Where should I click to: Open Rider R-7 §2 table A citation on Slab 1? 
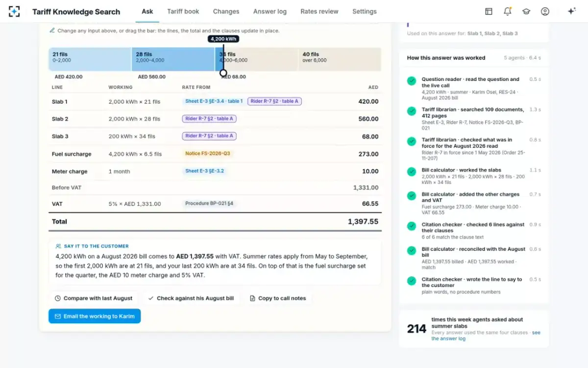274,101
